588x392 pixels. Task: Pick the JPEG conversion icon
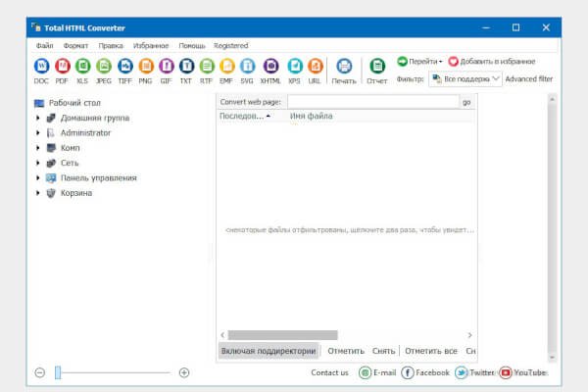click(104, 67)
